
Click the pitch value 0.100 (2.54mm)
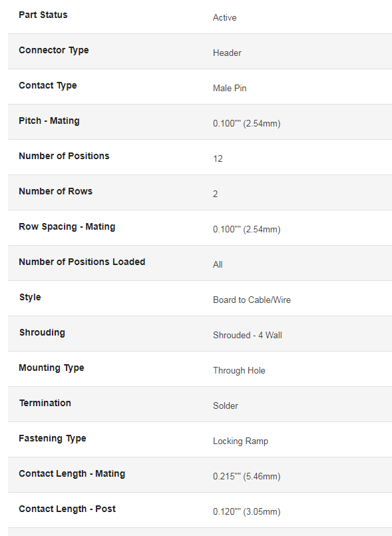247,123
